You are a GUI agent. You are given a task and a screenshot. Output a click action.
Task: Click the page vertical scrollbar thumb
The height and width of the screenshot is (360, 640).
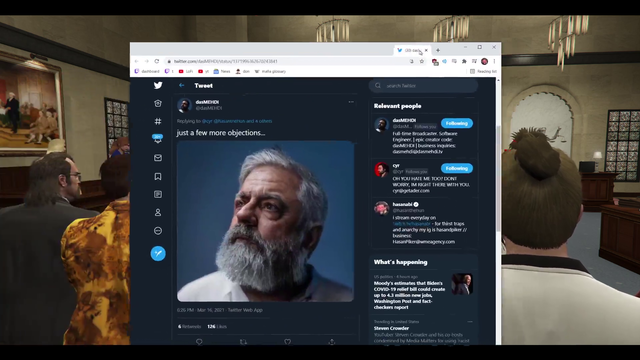click(x=498, y=179)
